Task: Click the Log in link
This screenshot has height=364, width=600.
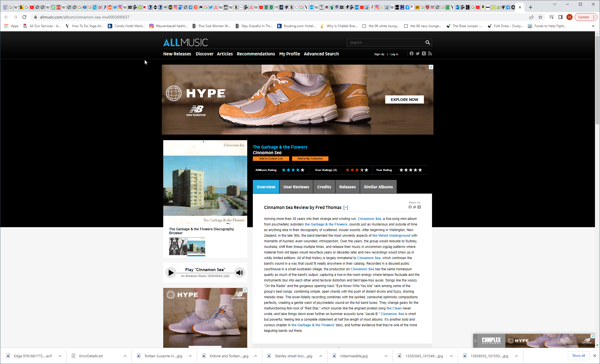Action: coord(394,54)
